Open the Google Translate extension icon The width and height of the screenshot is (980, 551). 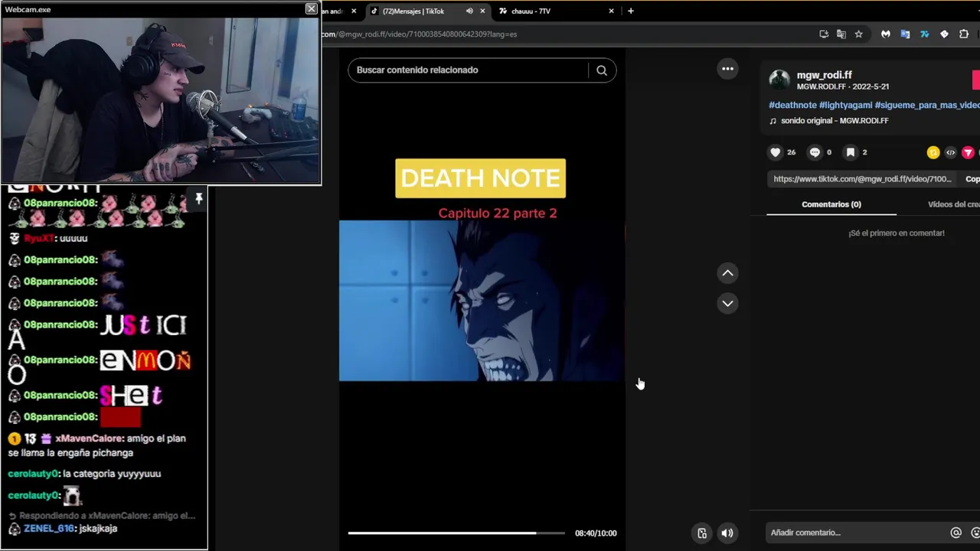905,34
